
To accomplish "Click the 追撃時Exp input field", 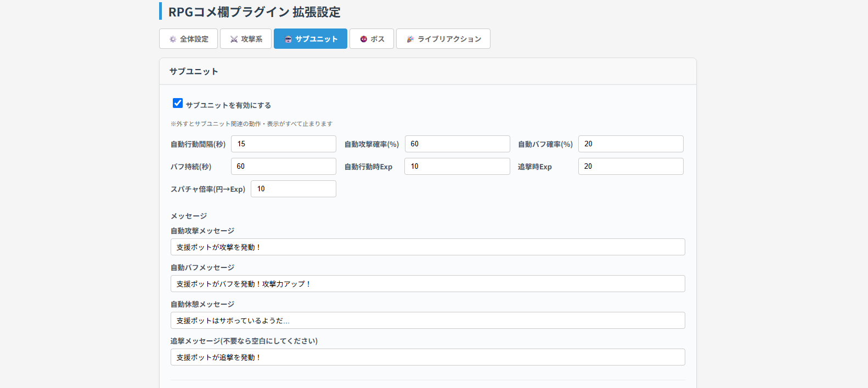I will (x=631, y=167).
